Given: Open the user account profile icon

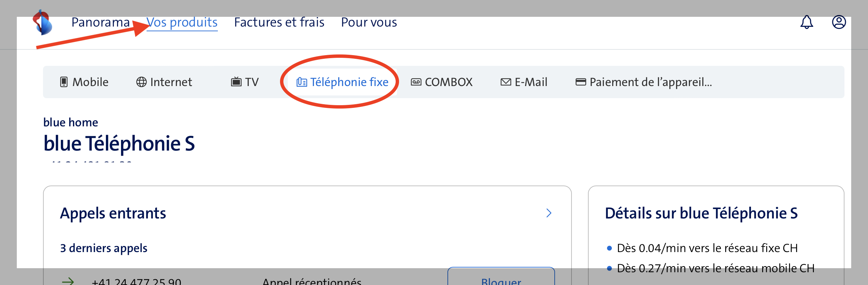Looking at the screenshot, I should coord(838,23).
